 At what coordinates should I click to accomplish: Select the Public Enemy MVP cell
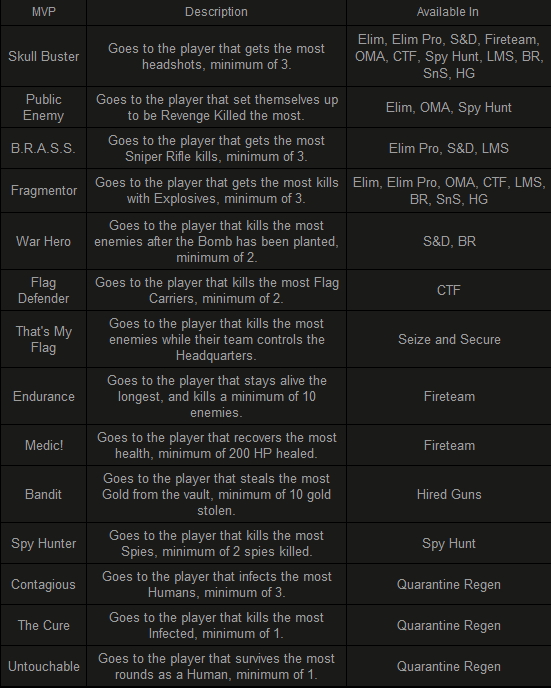coord(43,108)
